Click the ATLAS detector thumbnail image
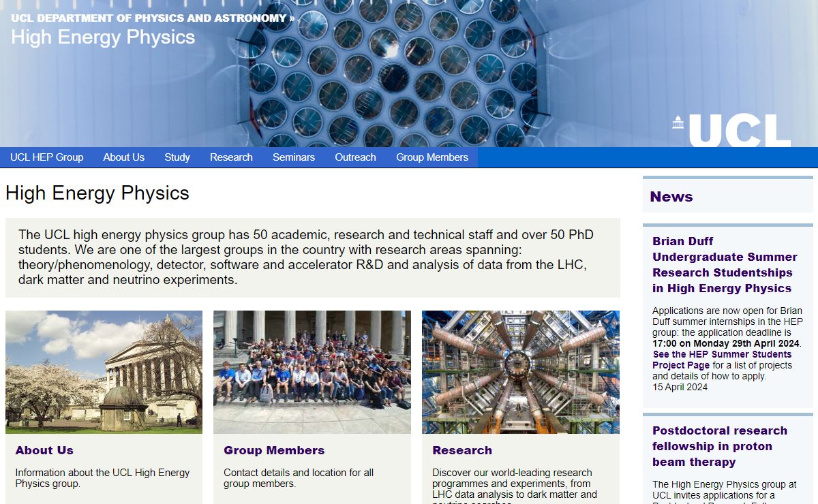Screen dimensions: 818x504 (521, 372)
